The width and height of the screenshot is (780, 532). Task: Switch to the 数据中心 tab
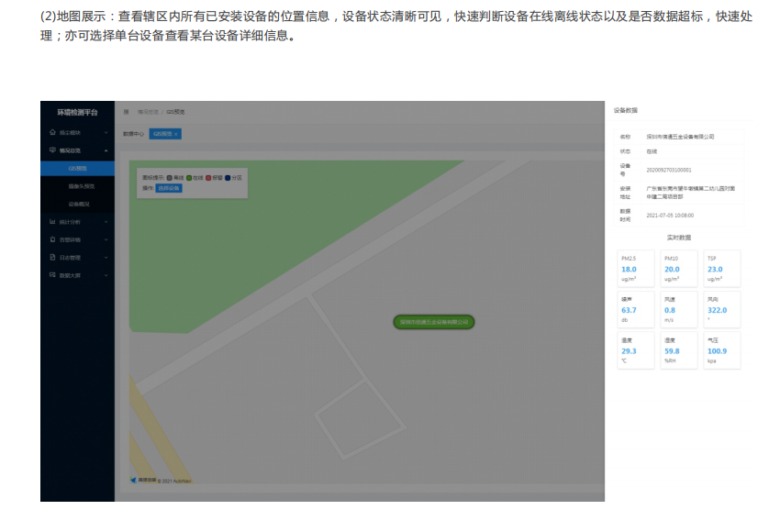[x=134, y=134]
